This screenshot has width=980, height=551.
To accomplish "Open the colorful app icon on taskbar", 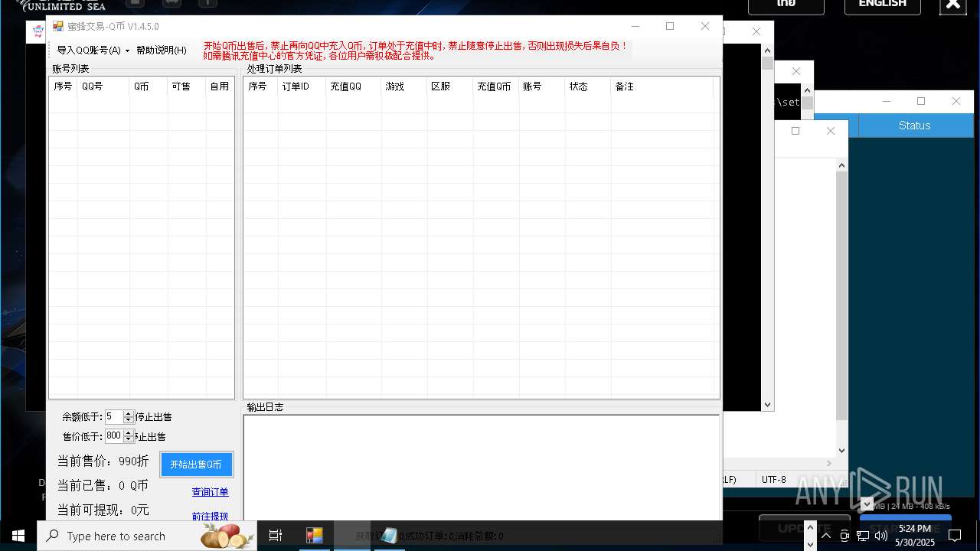I will tap(315, 536).
